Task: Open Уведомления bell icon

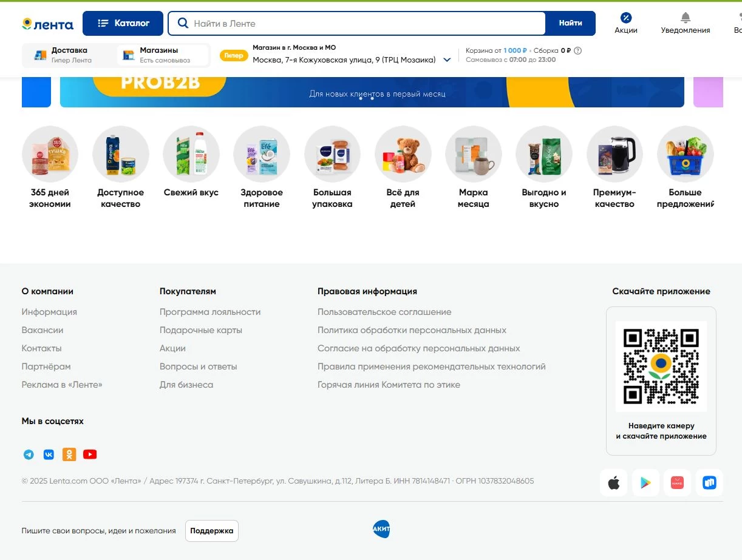Action: tap(686, 18)
